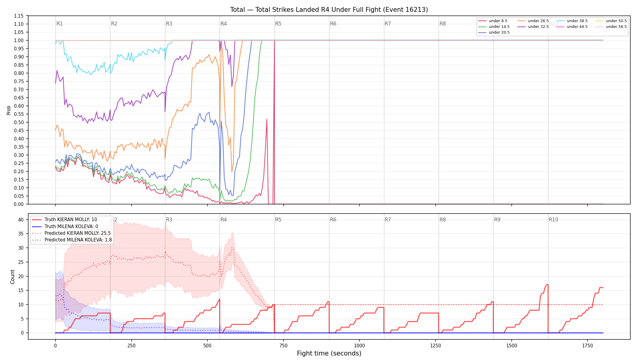Click the R6 round label in the count chart

point(333,220)
